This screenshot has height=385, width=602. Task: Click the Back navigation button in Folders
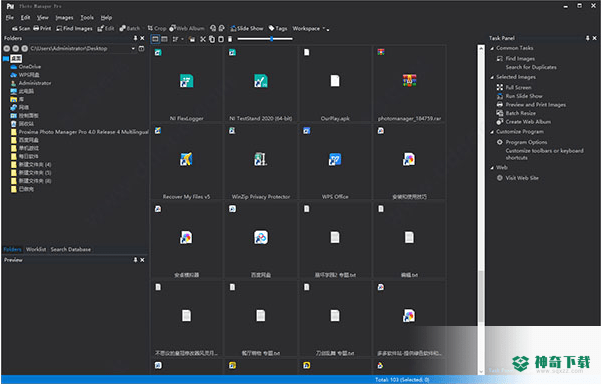click(7, 49)
